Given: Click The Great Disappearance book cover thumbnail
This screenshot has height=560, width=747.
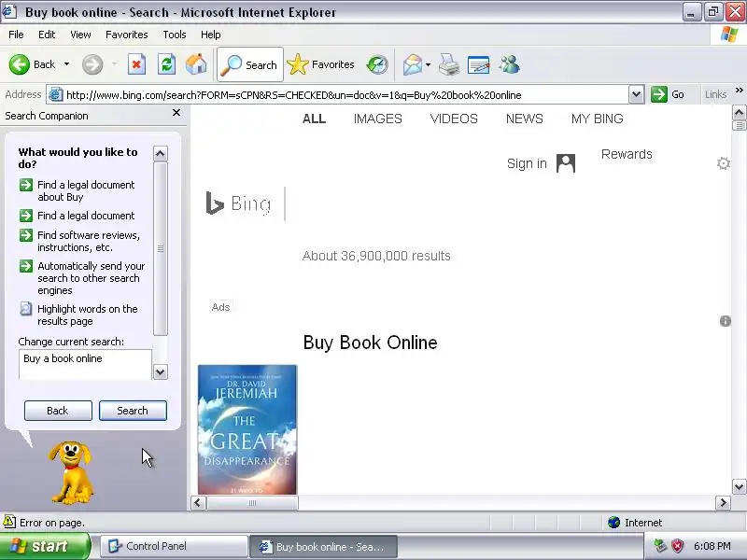Looking at the screenshot, I should (x=247, y=429).
